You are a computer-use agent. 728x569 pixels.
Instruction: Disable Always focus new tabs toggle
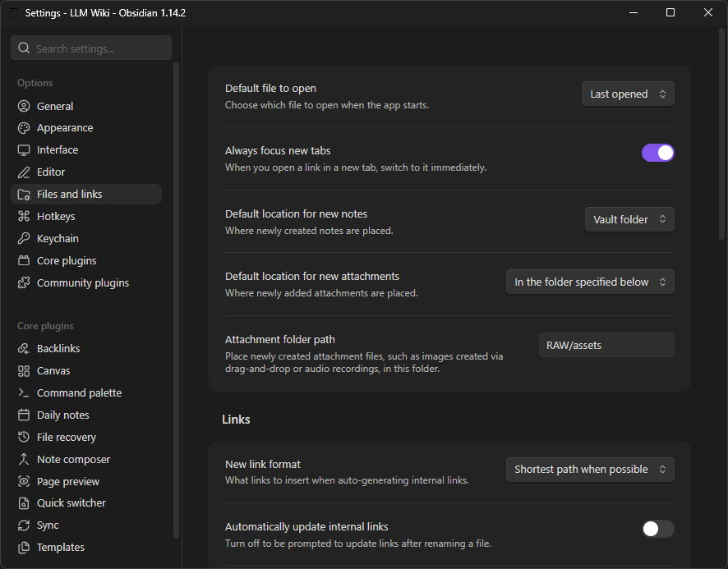point(658,153)
